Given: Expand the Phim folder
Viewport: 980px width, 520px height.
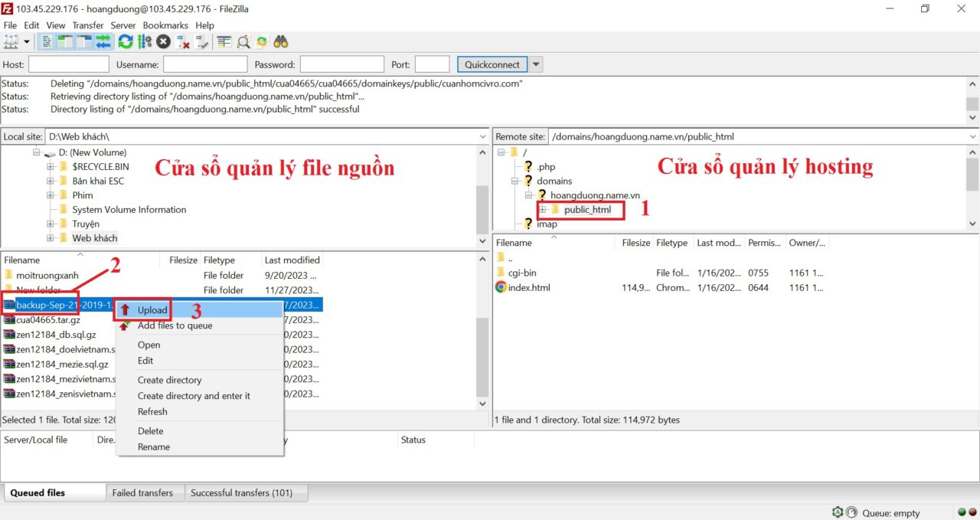Looking at the screenshot, I should click(x=50, y=195).
